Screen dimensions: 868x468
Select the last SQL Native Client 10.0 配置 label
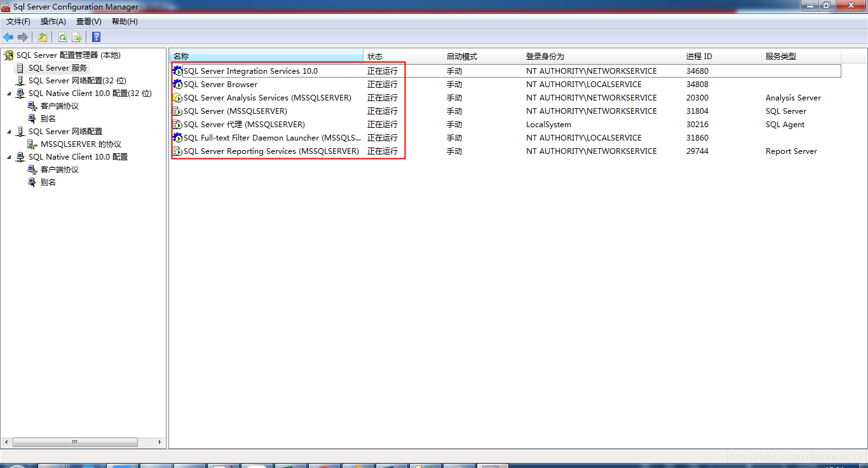(78, 157)
